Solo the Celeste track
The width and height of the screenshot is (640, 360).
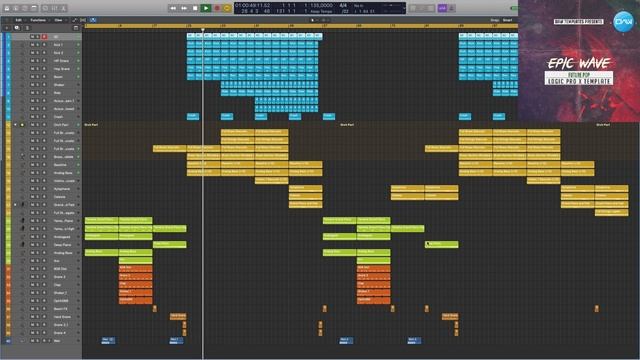38,197
